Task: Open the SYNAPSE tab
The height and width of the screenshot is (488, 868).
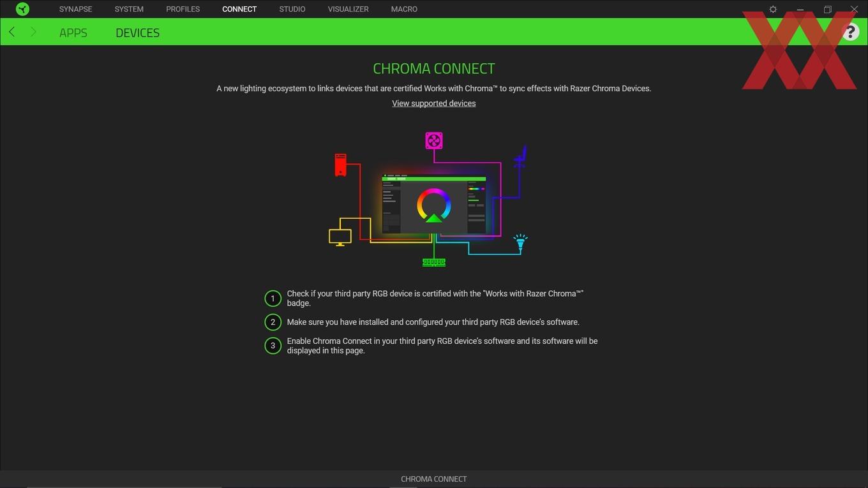Action: pyautogui.click(x=75, y=9)
